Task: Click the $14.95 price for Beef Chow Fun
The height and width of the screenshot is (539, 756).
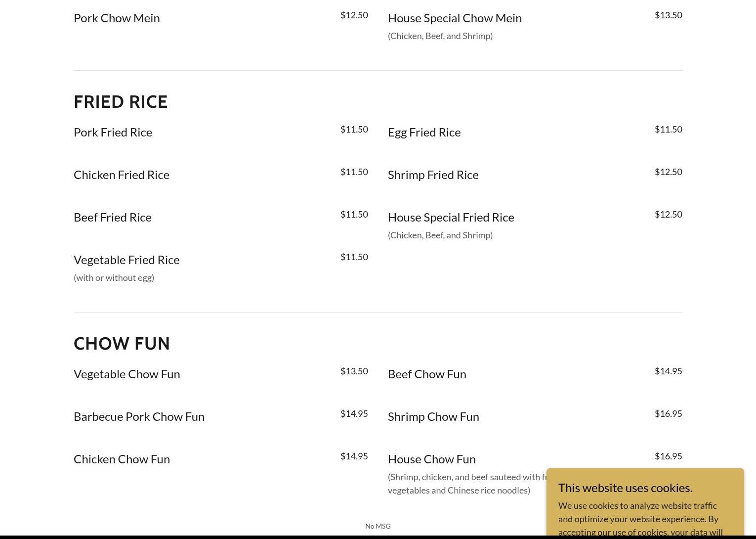Action: [x=669, y=371]
